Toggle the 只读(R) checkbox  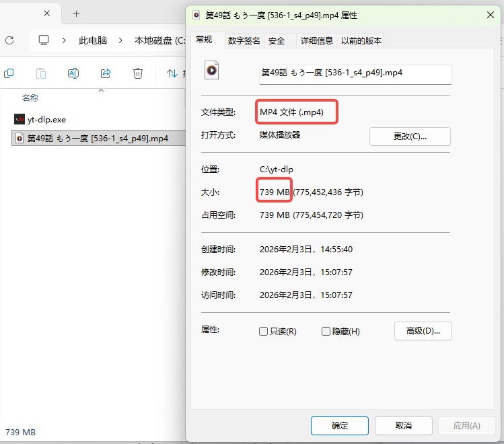coord(263,331)
